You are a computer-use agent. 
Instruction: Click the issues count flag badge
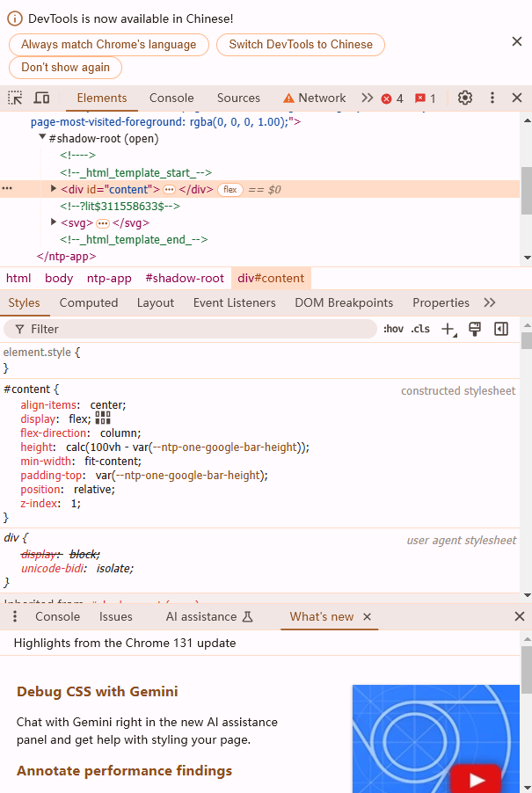[x=426, y=98]
